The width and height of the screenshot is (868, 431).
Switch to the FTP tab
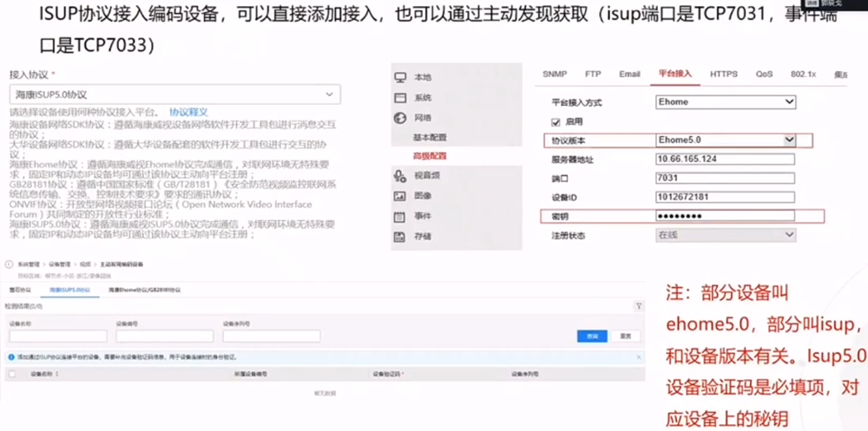[x=593, y=74]
